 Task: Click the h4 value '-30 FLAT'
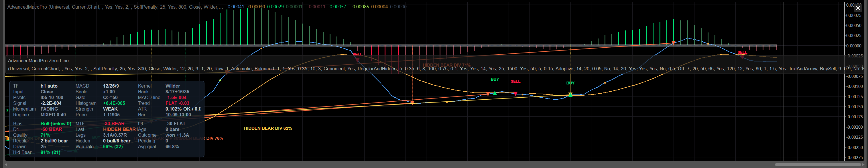tap(176, 124)
